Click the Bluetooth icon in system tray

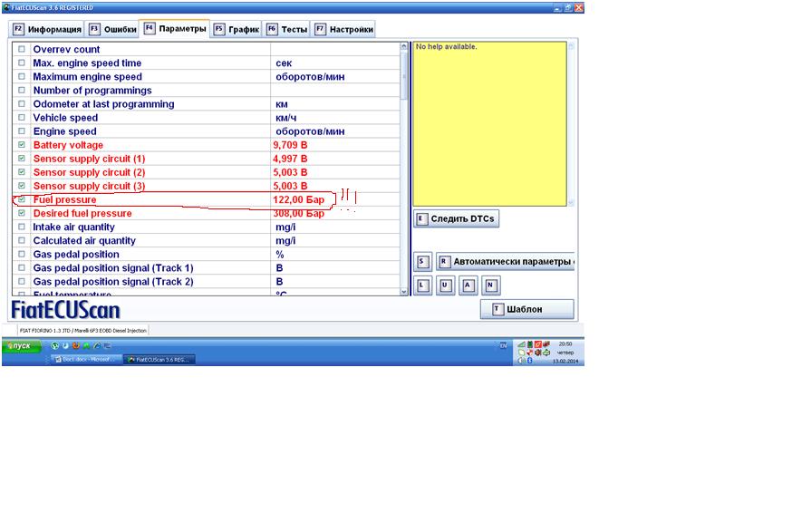click(x=529, y=360)
